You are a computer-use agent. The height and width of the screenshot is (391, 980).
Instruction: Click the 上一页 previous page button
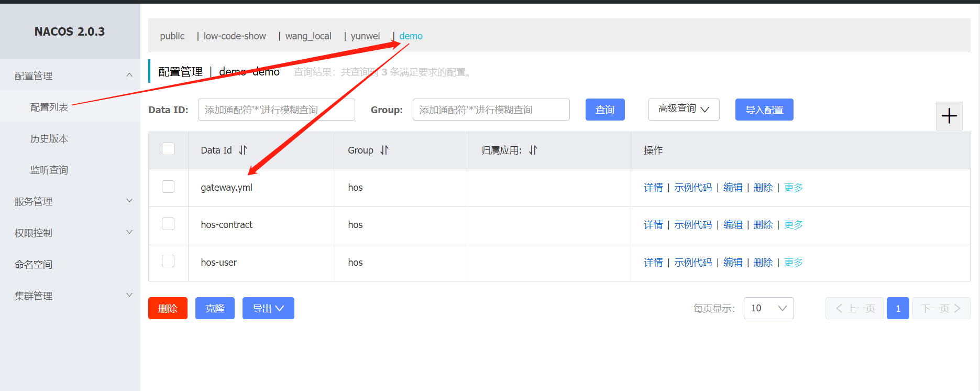coord(854,308)
